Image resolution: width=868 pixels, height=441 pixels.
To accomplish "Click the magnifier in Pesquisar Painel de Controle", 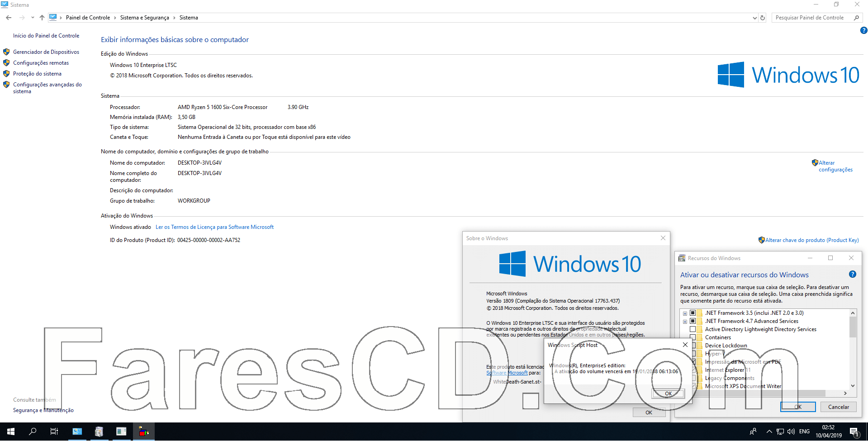I will coord(856,18).
